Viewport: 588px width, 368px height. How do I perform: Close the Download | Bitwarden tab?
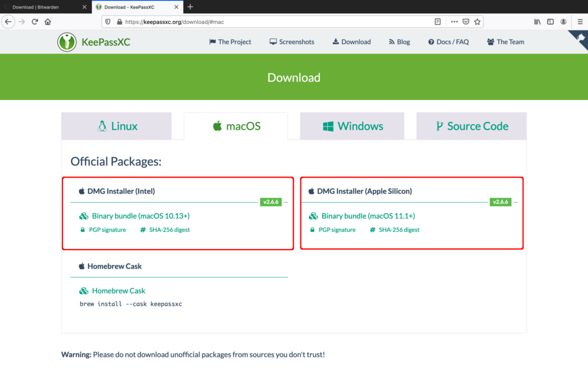click(84, 7)
